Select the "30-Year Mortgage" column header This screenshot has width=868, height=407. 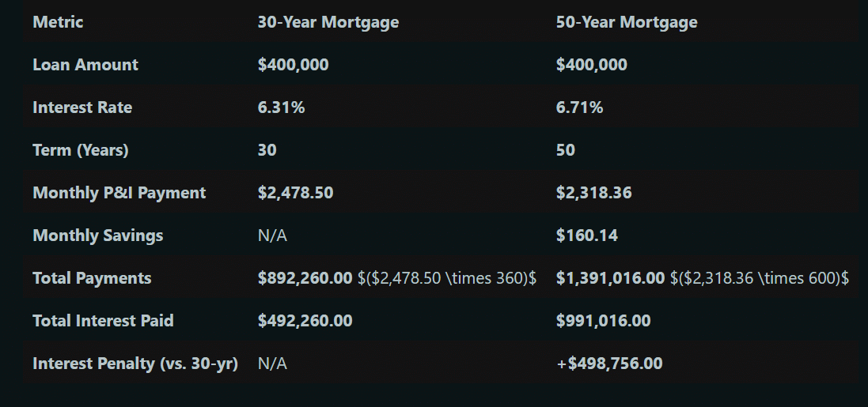click(x=328, y=22)
